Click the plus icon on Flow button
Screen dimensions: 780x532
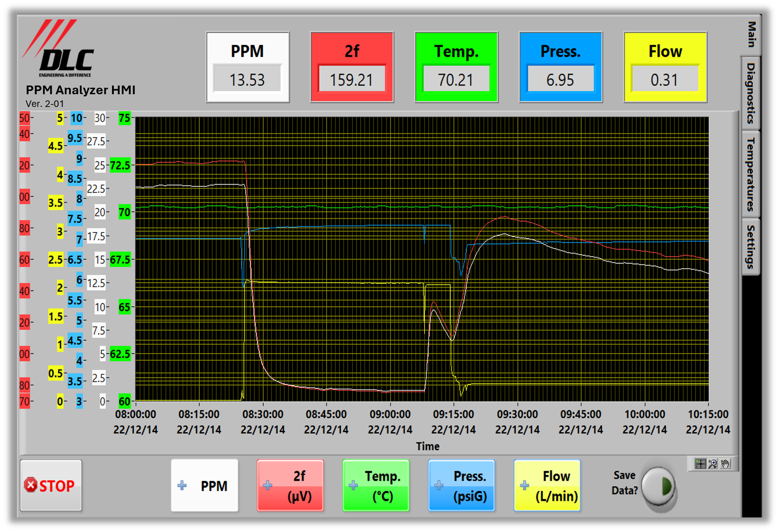[525, 485]
